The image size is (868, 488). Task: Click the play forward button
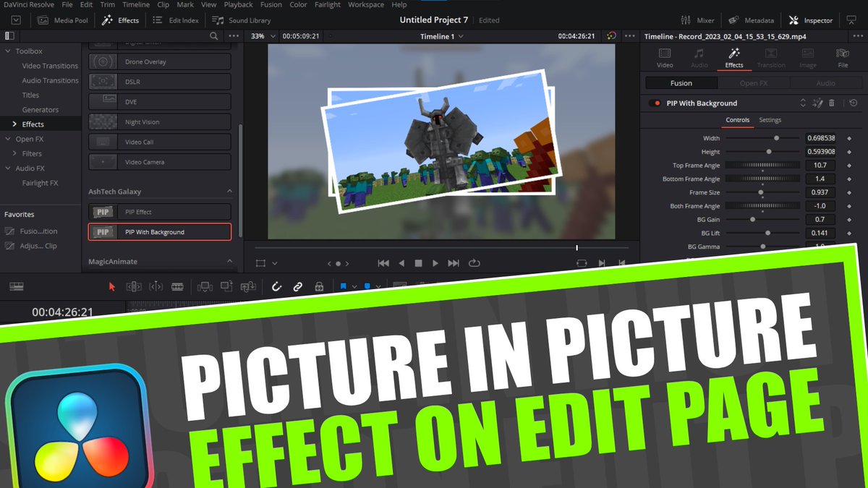click(435, 263)
